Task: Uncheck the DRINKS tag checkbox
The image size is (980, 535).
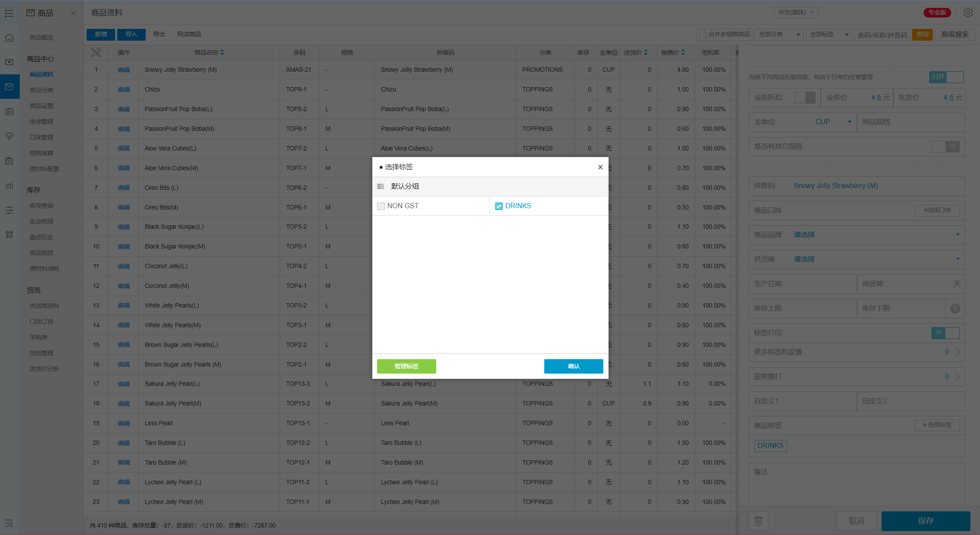Action: pyautogui.click(x=499, y=206)
